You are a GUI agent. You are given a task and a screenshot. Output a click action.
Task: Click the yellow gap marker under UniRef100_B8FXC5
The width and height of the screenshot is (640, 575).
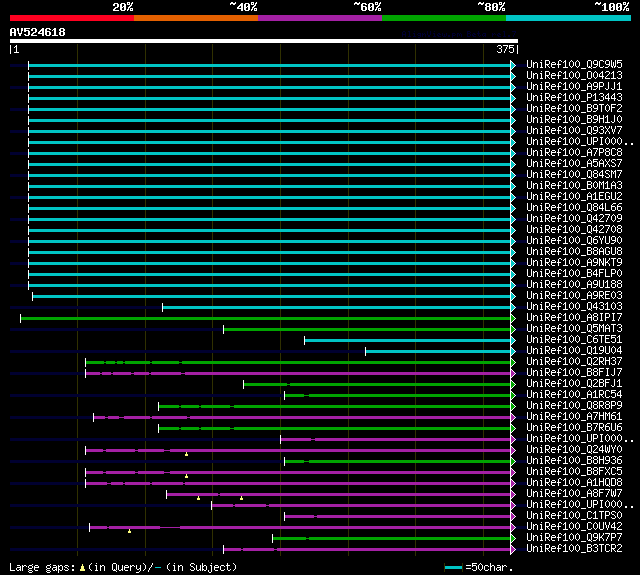pos(187,476)
